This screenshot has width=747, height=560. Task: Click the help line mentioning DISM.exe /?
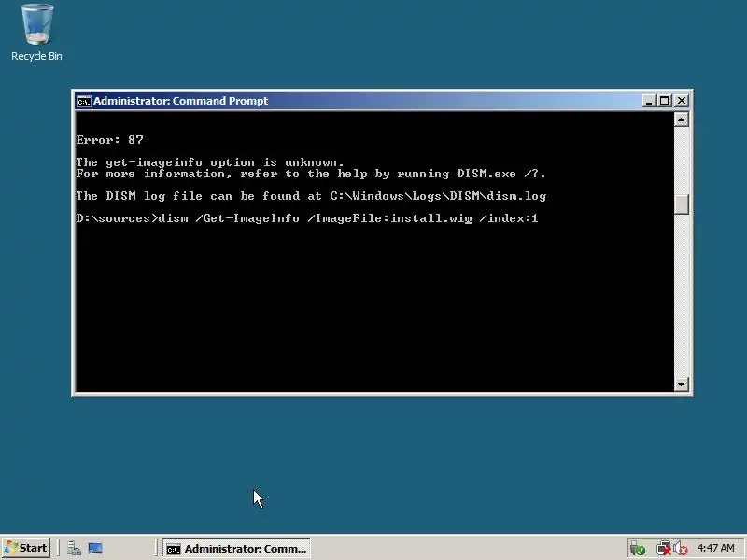pos(311,174)
